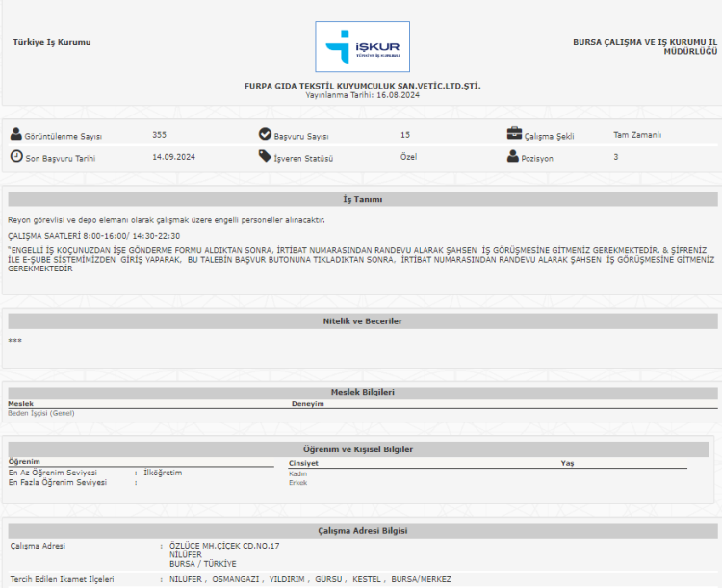Click the Erkek gender value
Screen dimensions: 722x588
[x=297, y=483]
